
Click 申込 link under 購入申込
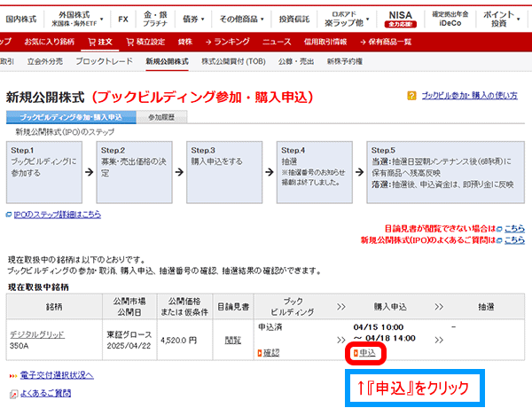(x=367, y=353)
